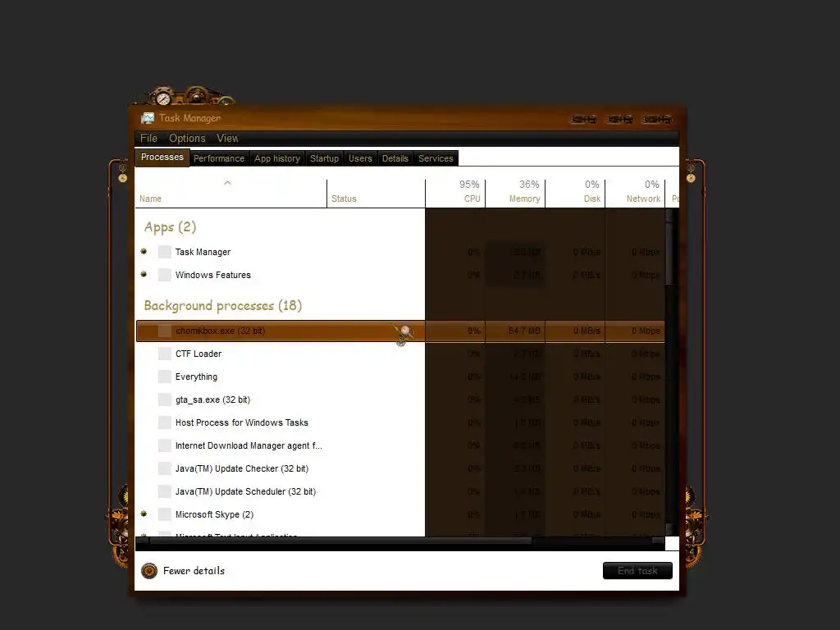Go to the Startup tab
This screenshot has height=630, width=840.
tap(324, 158)
